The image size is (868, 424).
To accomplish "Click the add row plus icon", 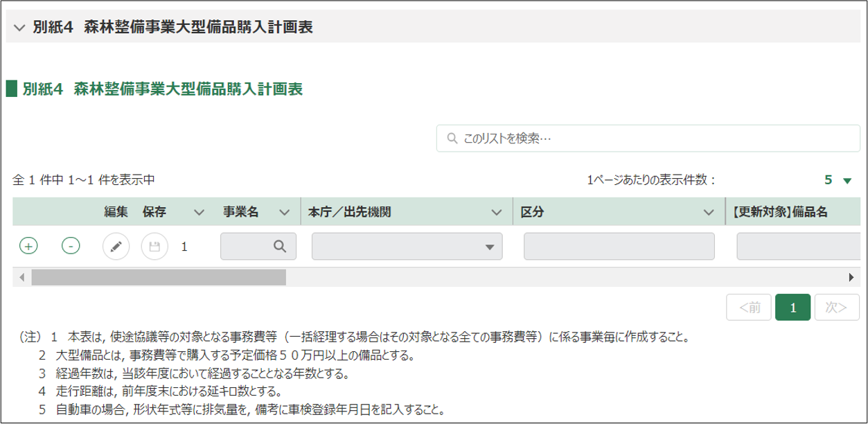I will point(28,246).
